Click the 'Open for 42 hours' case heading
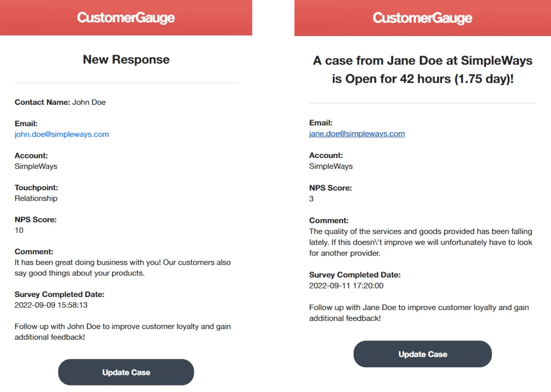This screenshot has height=392, width=551. 422,70
